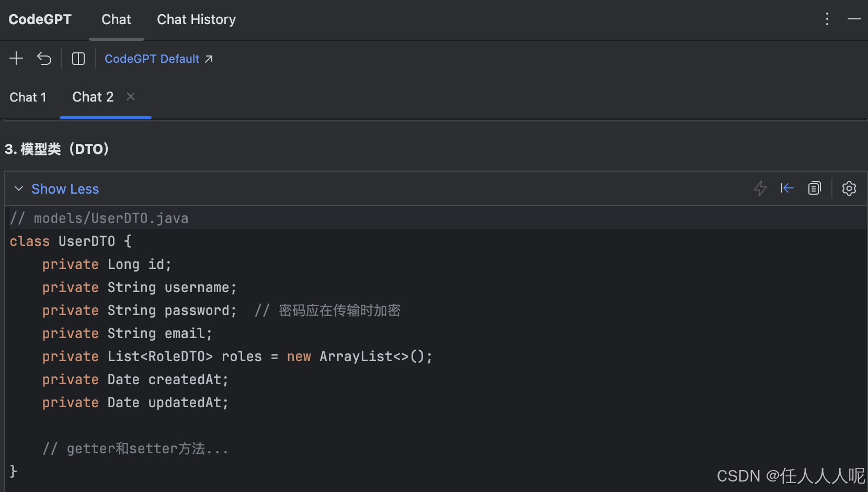Click the private String username line
Image resolution: width=868 pixels, height=492 pixels.
coord(139,287)
